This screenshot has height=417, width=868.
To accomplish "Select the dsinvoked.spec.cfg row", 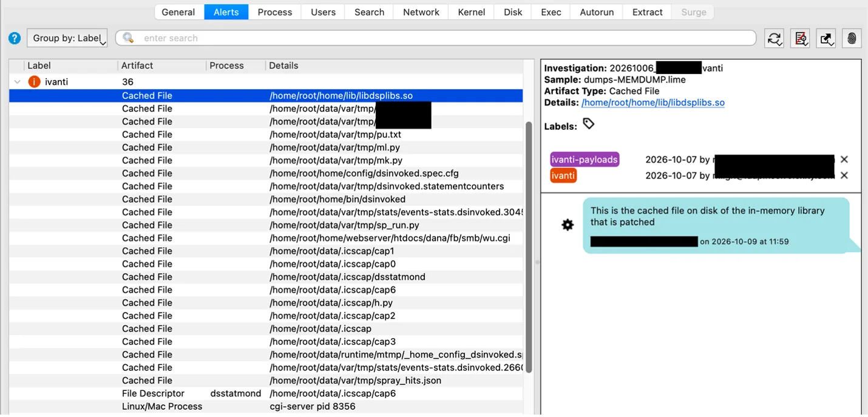I will pos(266,173).
